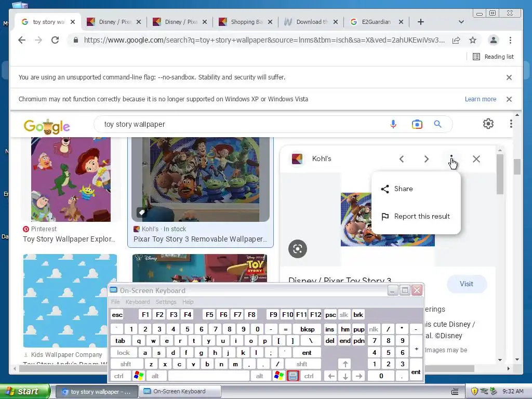Open the Settings menu of On-Screen Keyboard

tap(166, 302)
